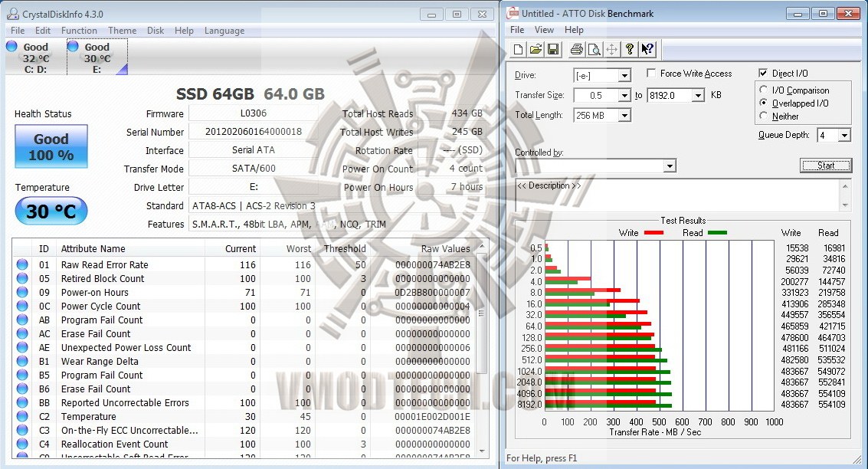Image resolution: width=868 pixels, height=469 pixels.
Task: Activate the context help pointer icon
Action: pyautogui.click(x=647, y=49)
